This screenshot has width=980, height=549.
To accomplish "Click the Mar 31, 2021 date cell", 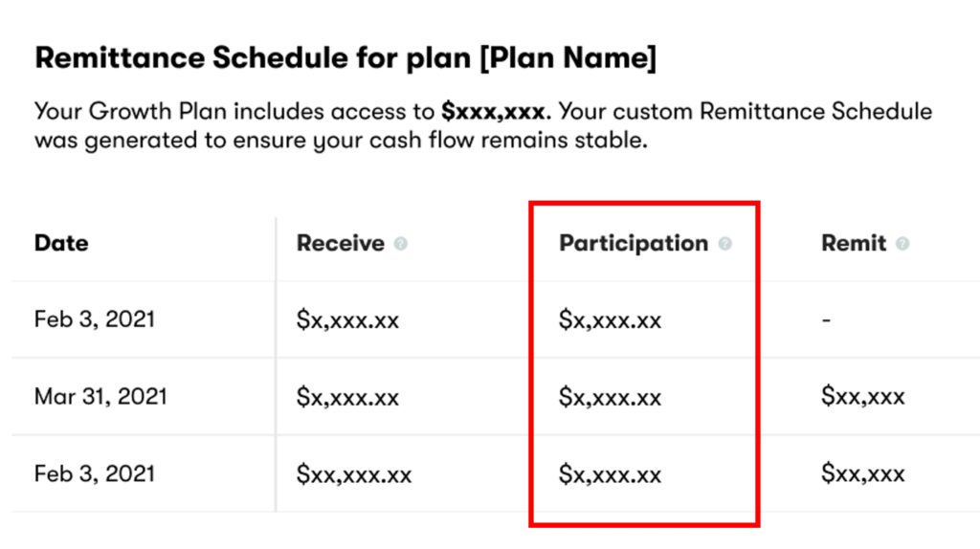I will tap(100, 396).
